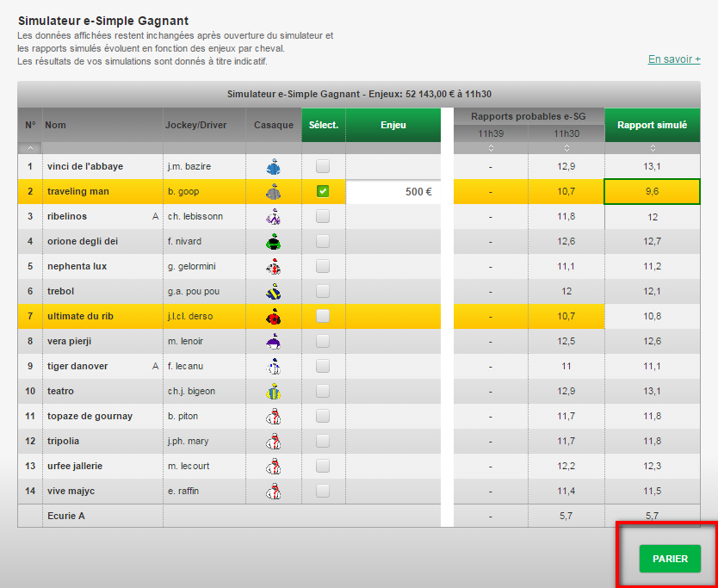
Task: Uncheck the traveling man selection checkbox
Action: tap(323, 191)
